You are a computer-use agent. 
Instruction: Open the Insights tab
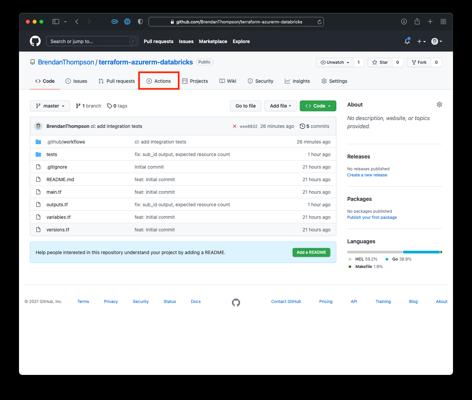coord(297,81)
